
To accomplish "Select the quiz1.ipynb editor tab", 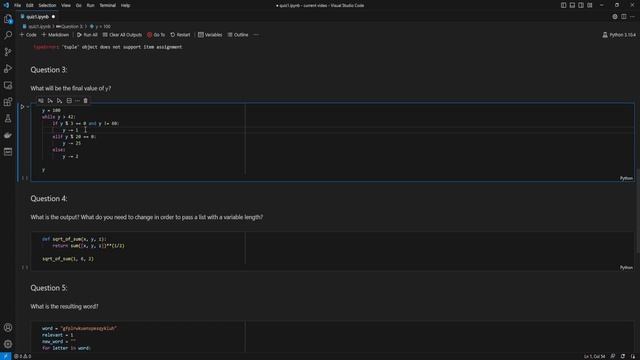I will click(38, 17).
